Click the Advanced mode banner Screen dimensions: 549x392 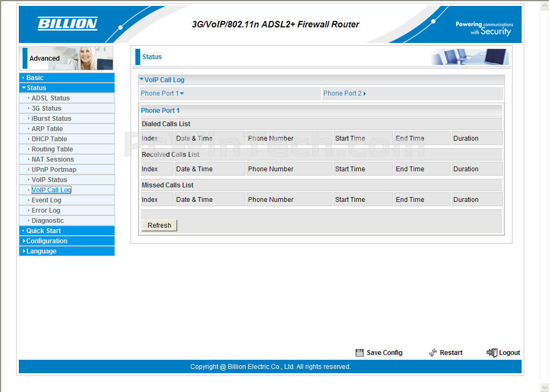[x=66, y=58]
